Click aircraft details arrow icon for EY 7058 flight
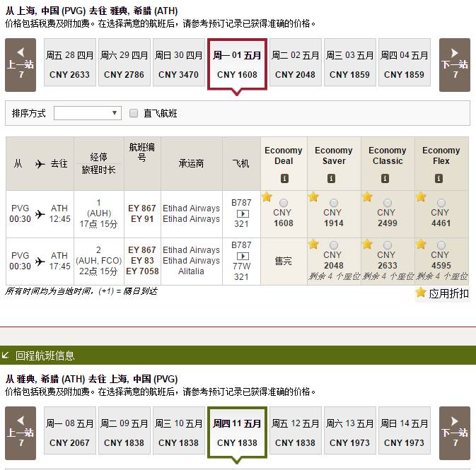The image size is (476, 470). click(243, 256)
